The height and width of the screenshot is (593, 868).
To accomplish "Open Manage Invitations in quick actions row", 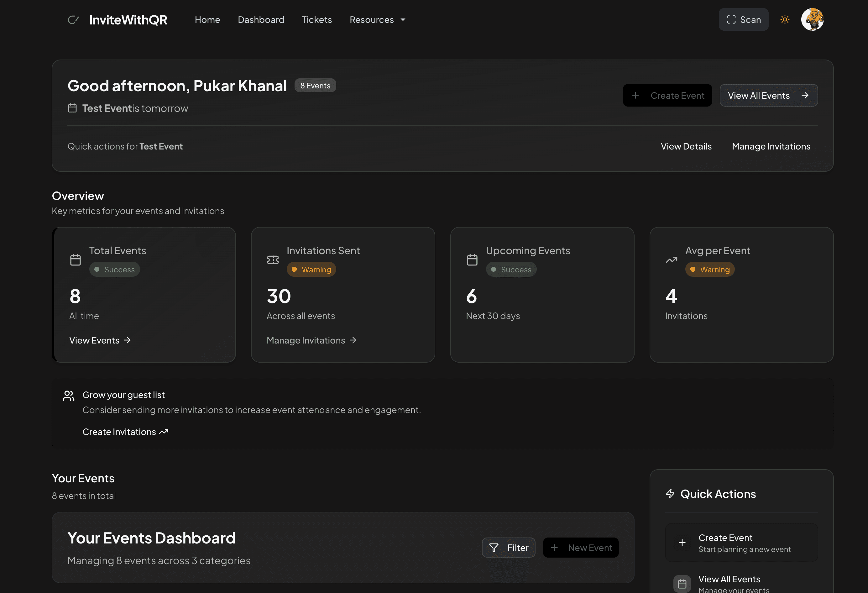I will [771, 146].
